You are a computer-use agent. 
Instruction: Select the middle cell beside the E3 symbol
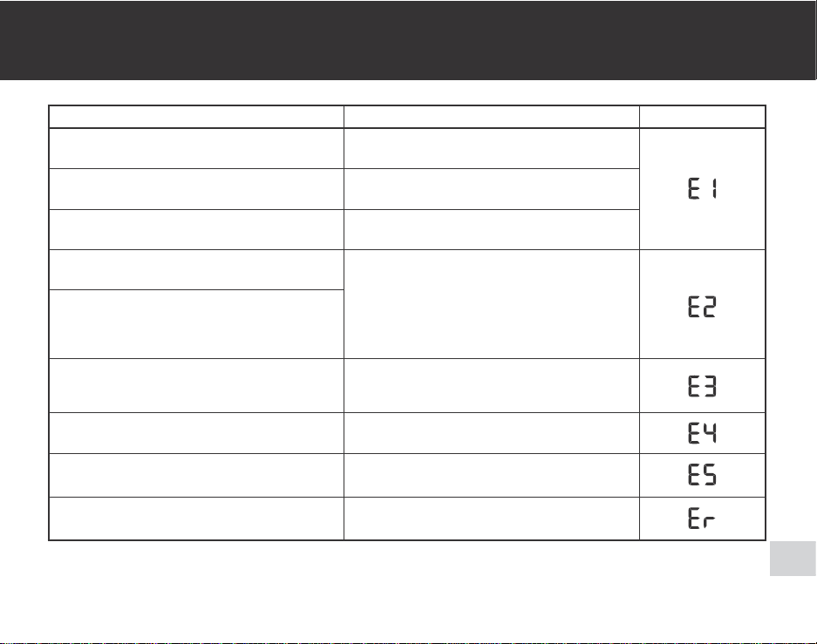492,386
